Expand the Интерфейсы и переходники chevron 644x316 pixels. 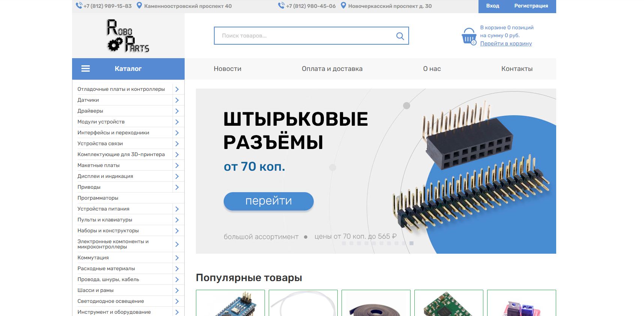tap(177, 133)
